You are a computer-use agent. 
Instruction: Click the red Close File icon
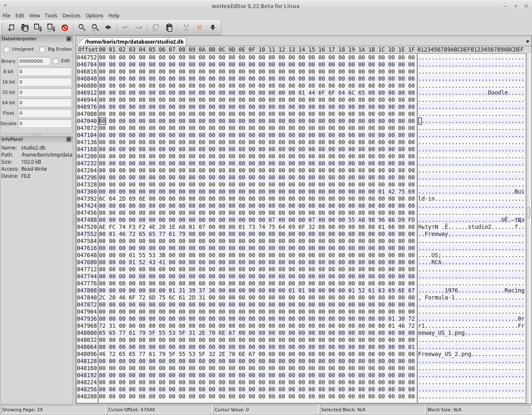click(65, 28)
